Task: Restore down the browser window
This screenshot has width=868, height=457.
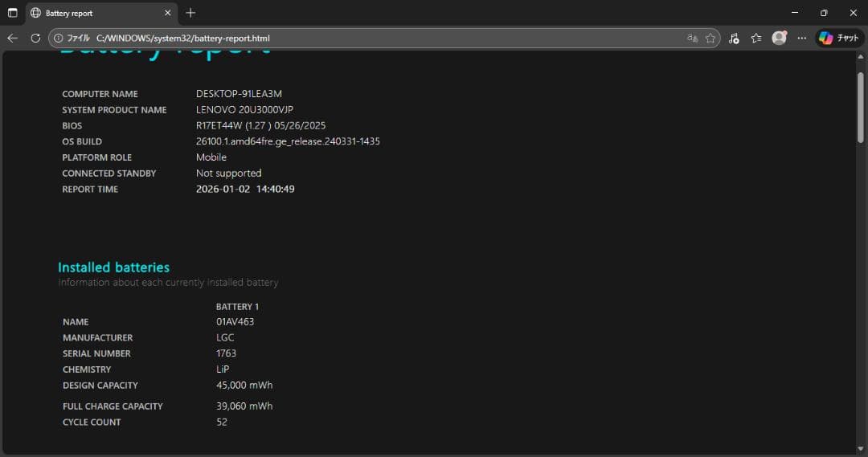Action: [x=824, y=12]
